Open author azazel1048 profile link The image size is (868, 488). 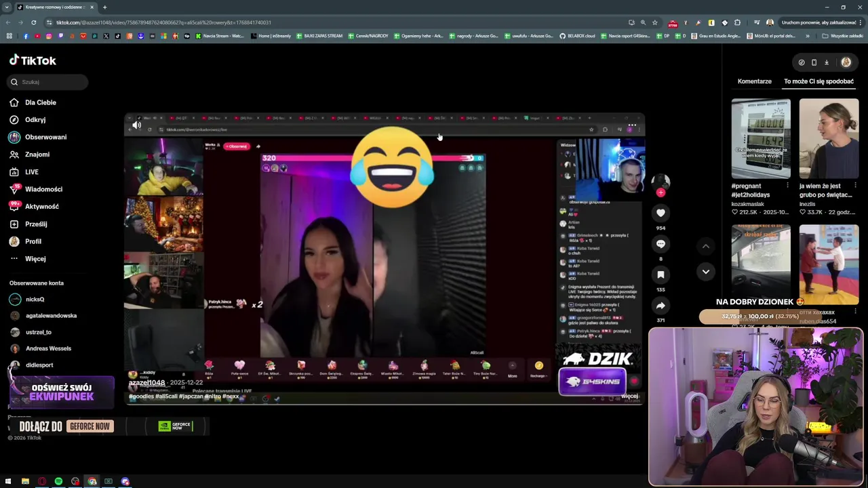[147, 383]
